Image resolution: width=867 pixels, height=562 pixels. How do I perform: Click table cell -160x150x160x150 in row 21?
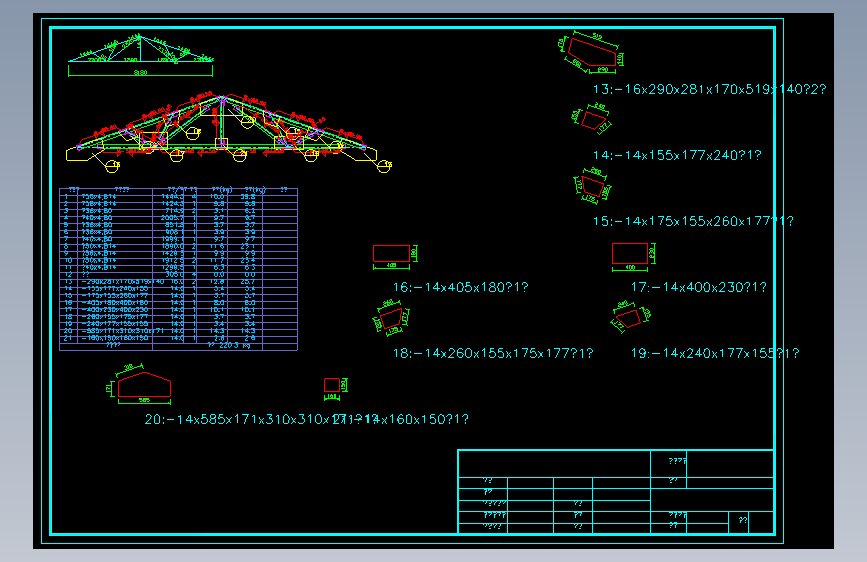point(115,338)
